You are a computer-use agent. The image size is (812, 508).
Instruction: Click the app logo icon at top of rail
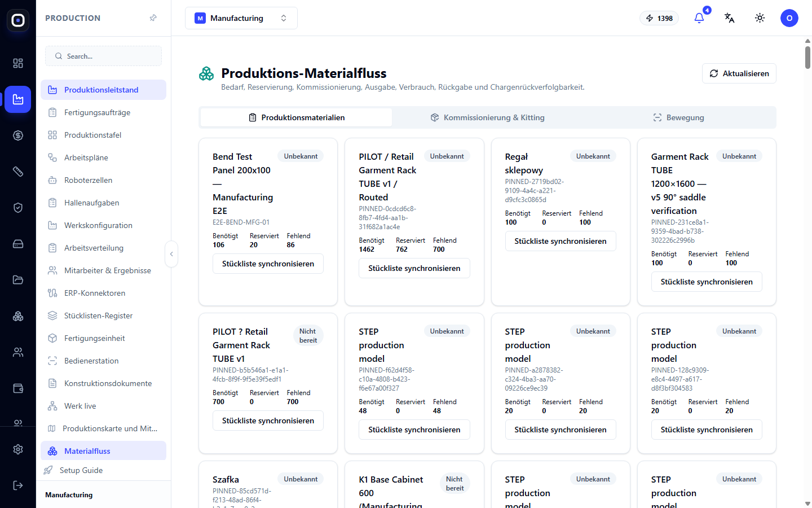[x=18, y=20]
